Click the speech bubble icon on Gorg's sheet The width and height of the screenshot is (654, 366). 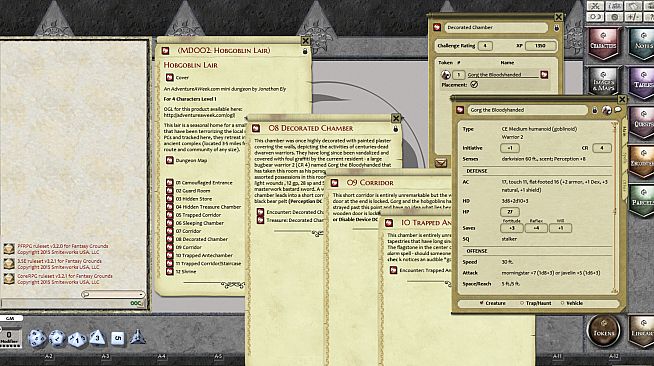click(618, 110)
